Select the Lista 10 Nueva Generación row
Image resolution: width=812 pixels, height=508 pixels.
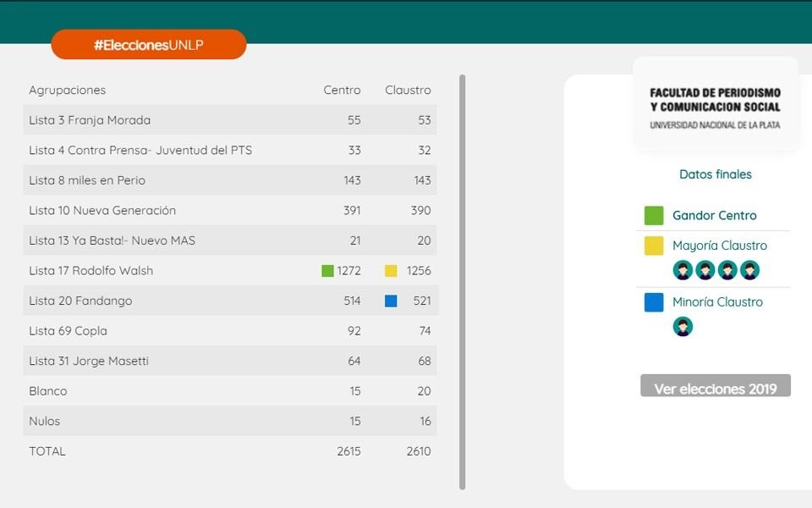[230, 210]
